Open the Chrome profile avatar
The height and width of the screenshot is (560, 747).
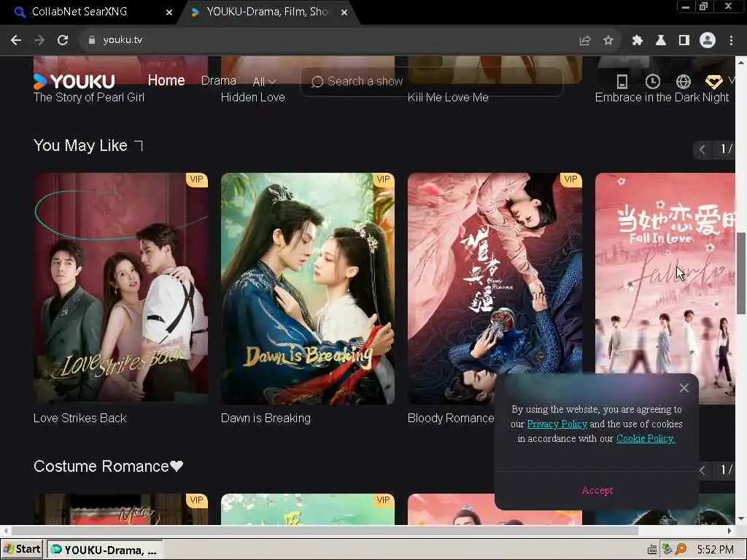pos(708,40)
